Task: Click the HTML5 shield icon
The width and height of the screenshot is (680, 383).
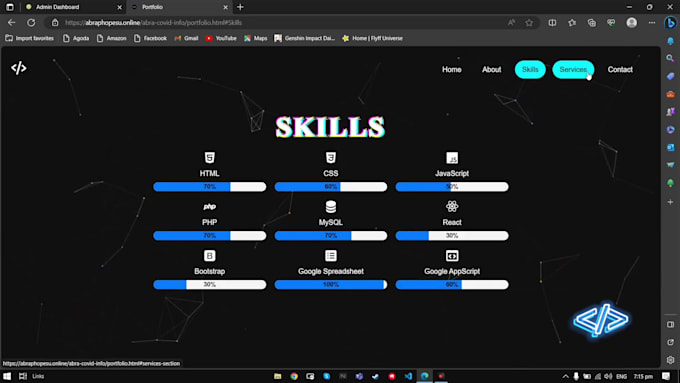Action: 209,157
